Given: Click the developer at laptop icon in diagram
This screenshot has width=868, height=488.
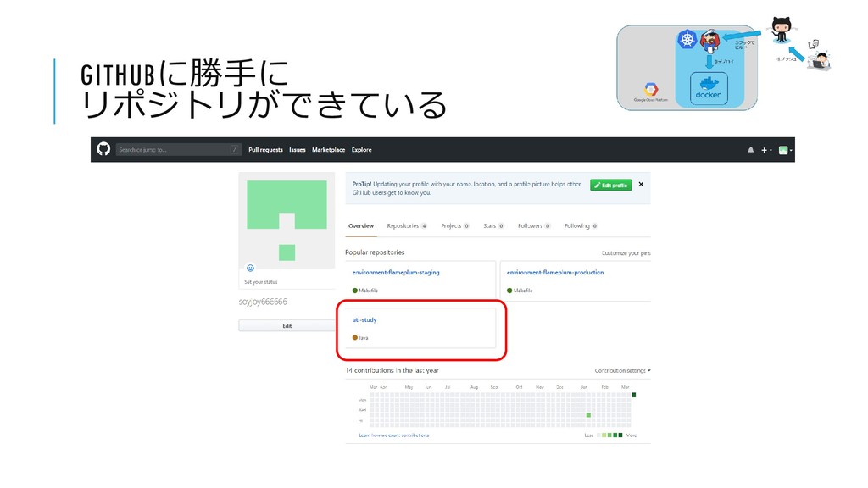Looking at the screenshot, I should 819,60.
